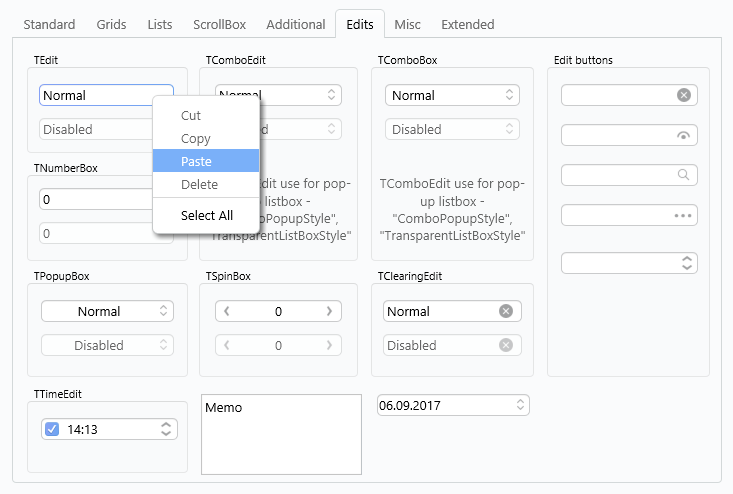Image resolution: width=733 pixels, height=494 pixels.
Task: Click the 14:13 time value
Action: click(82, 430)
